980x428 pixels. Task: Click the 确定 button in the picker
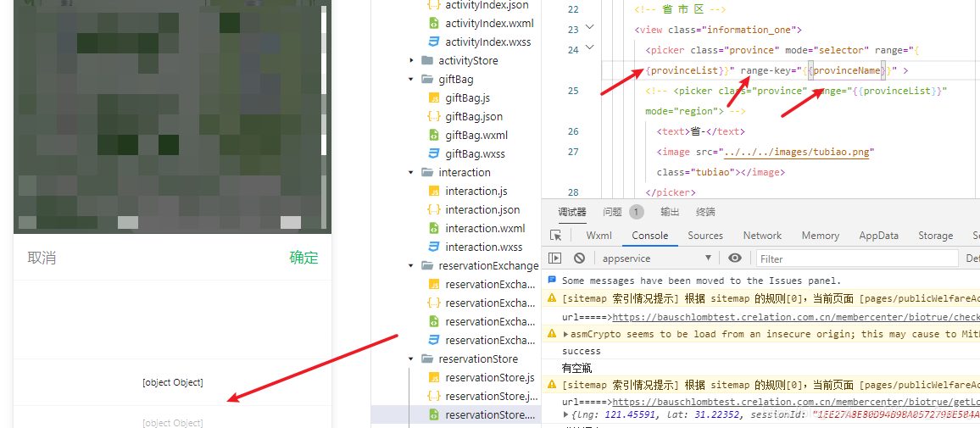pos(303,258)
